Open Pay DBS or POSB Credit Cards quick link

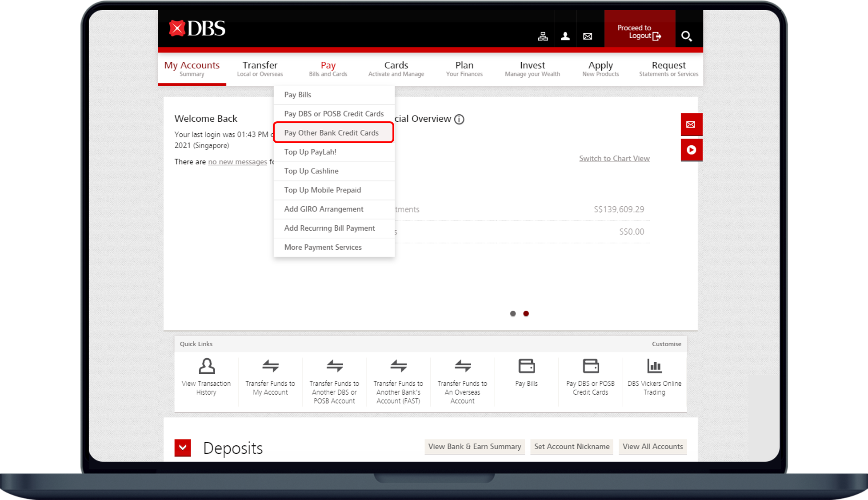[590, 377]
